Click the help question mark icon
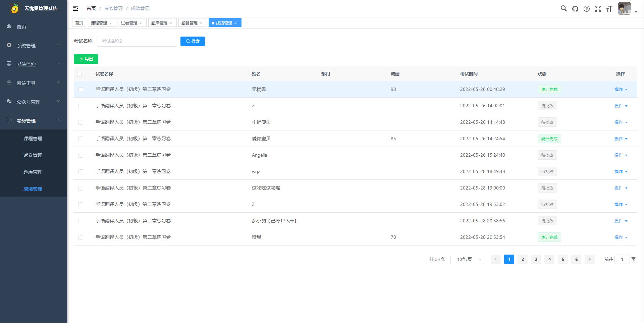Viewport: 644px width, 323px height. coord(587,9)
